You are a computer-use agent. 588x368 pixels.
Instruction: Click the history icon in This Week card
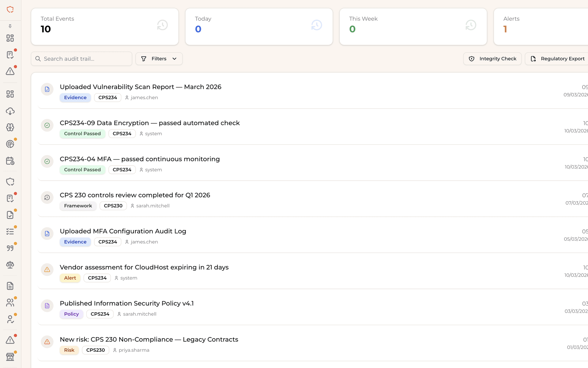(471, 25)
